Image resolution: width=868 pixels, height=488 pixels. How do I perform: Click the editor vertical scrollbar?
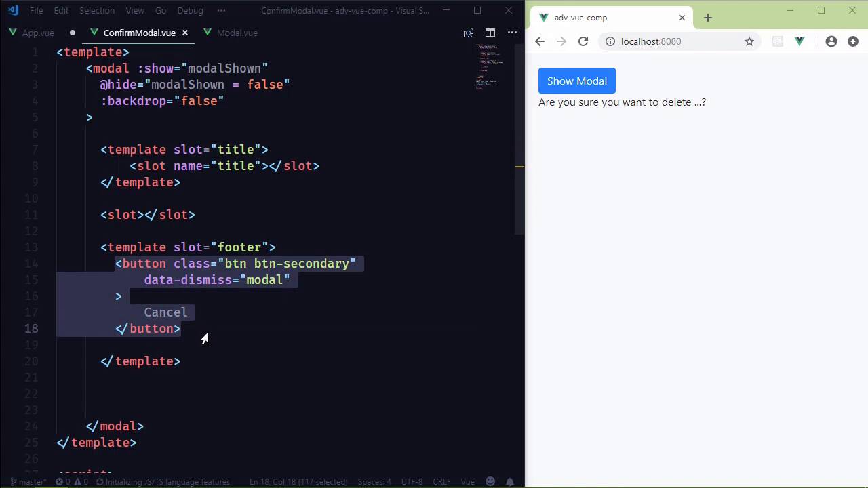coord(519,139)
